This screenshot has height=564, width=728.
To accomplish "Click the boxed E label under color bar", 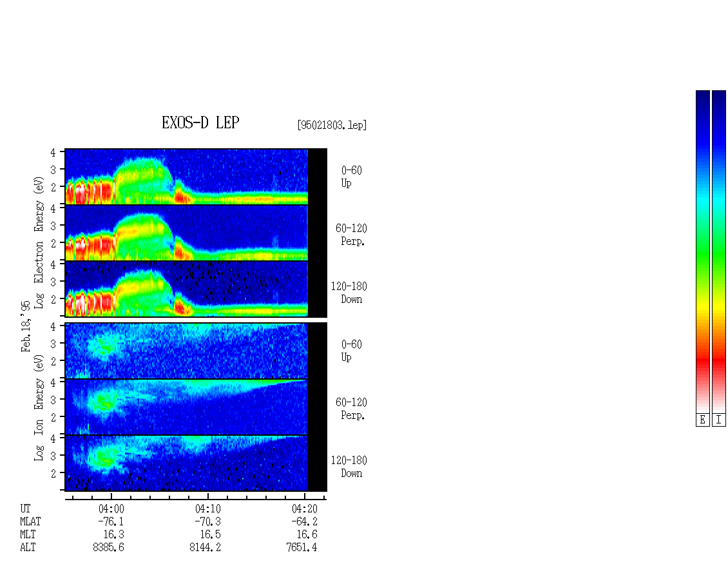I will pos(702,420).
